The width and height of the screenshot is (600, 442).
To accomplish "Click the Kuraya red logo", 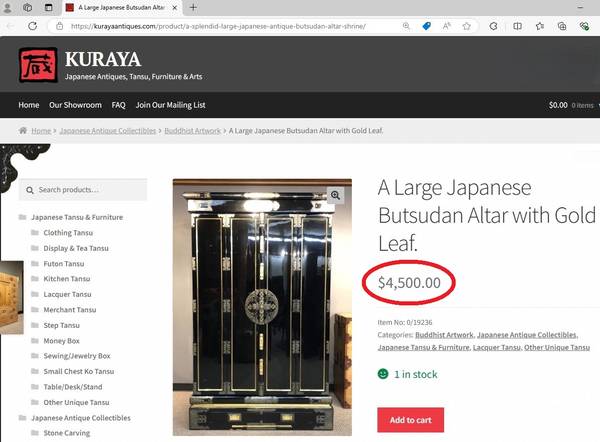I will click(38, 65).
